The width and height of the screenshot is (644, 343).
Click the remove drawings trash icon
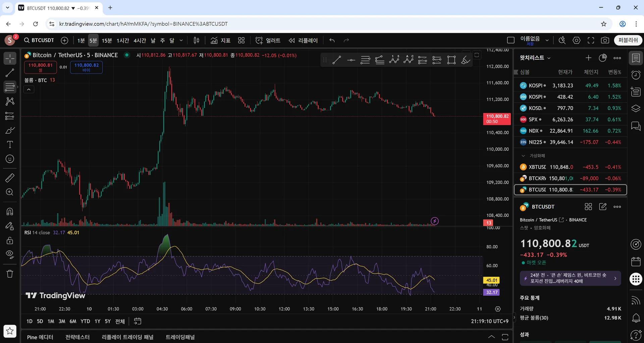pos(10,274)
